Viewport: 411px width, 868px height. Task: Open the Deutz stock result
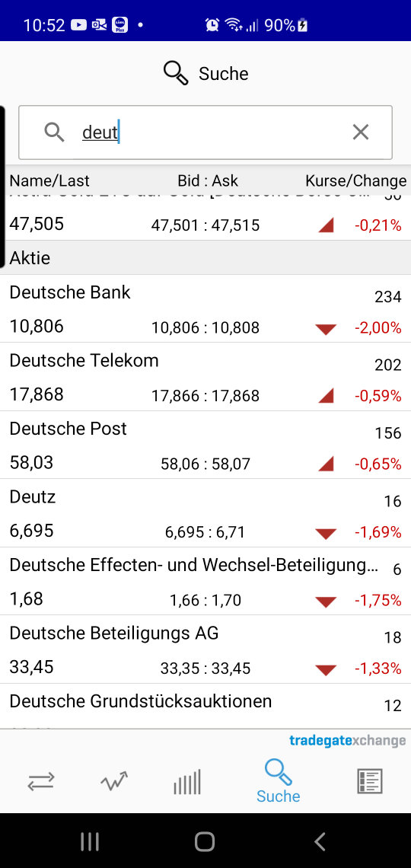tap(205, 513)
